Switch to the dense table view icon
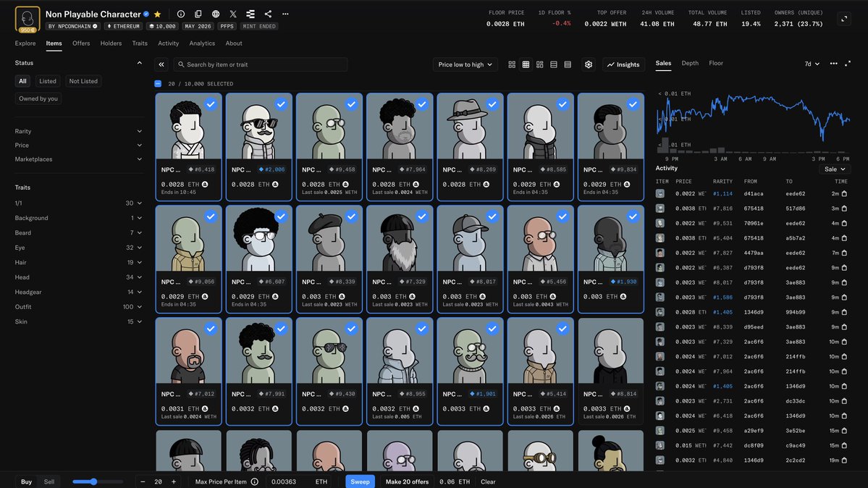This screenshot has width=868, height=488. [x=568, y=65]
